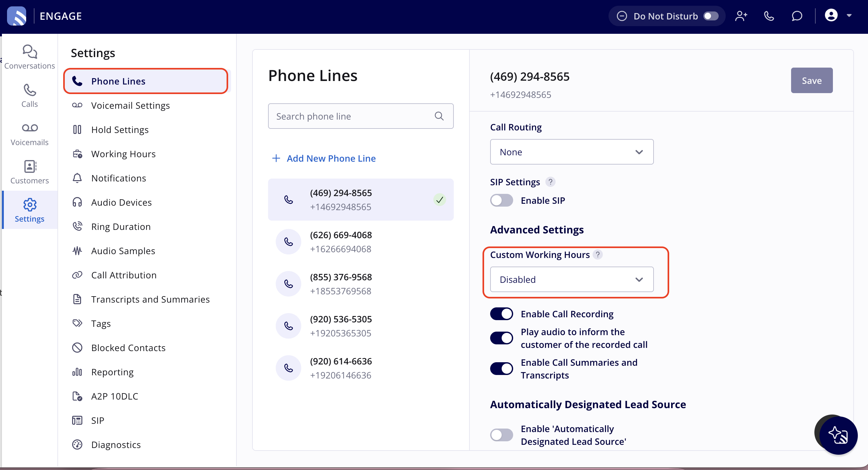Click the profile avatar icon
868x470 pixels.
click(831, 15)
